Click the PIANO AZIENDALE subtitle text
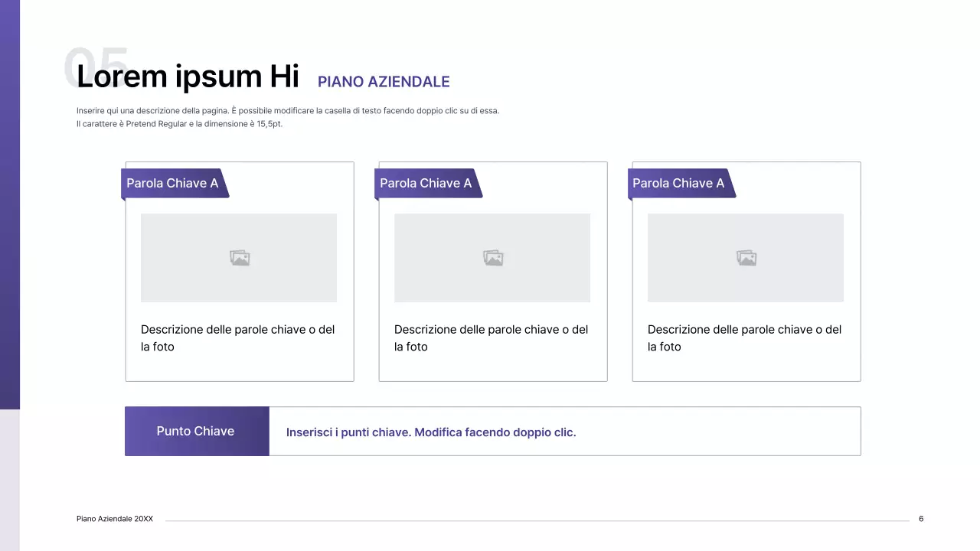This screenshot has height=551, width=980. 384,82
